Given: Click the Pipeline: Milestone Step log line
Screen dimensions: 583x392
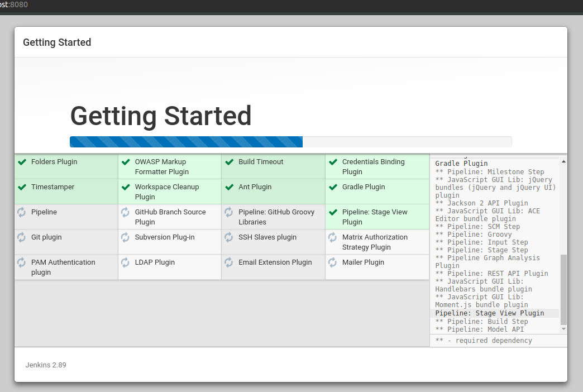Looking at the screenshot, I should pyautogui.click(x=490, y=172).
